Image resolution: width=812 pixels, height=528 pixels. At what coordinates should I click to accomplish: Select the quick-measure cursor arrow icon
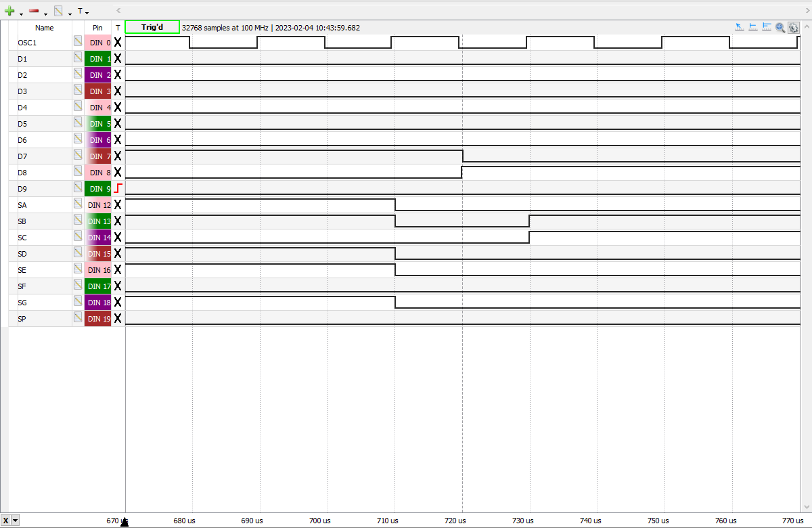click(x=740, y=27)
